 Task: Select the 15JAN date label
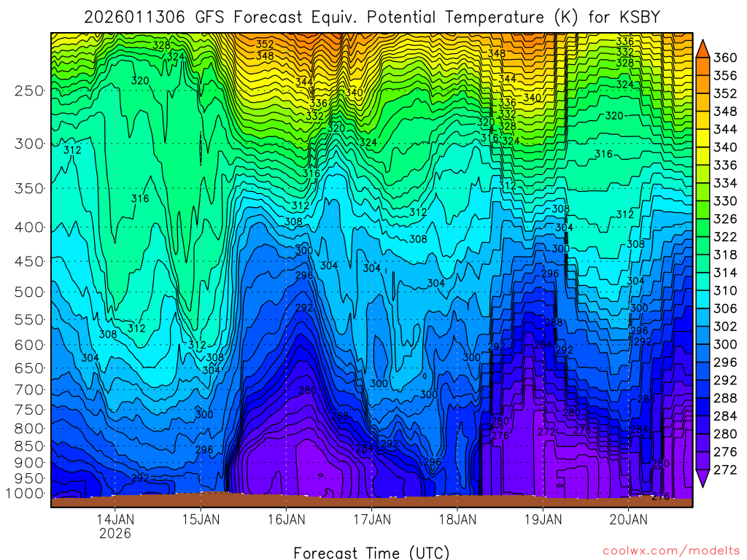201,519
